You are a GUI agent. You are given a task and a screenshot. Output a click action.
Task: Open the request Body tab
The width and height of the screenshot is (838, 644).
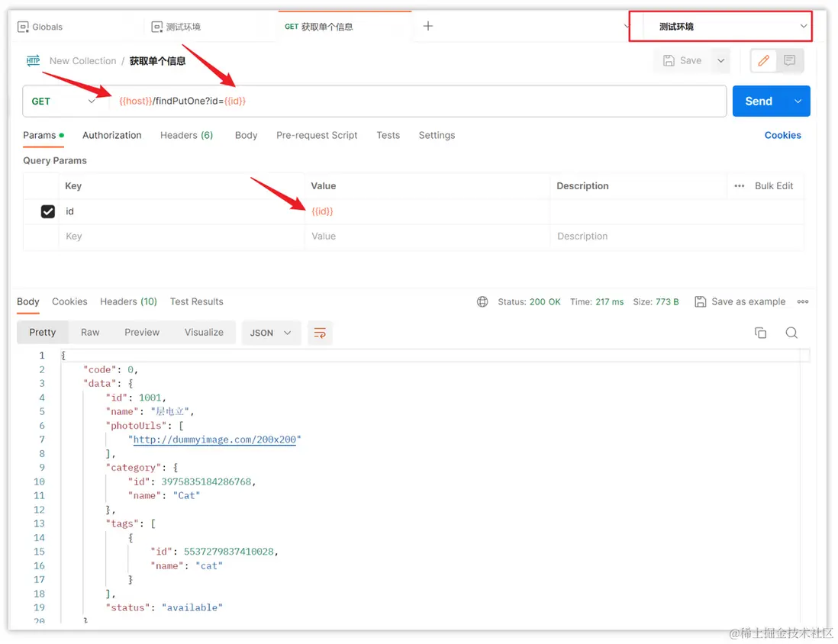[x=246, y=135]
